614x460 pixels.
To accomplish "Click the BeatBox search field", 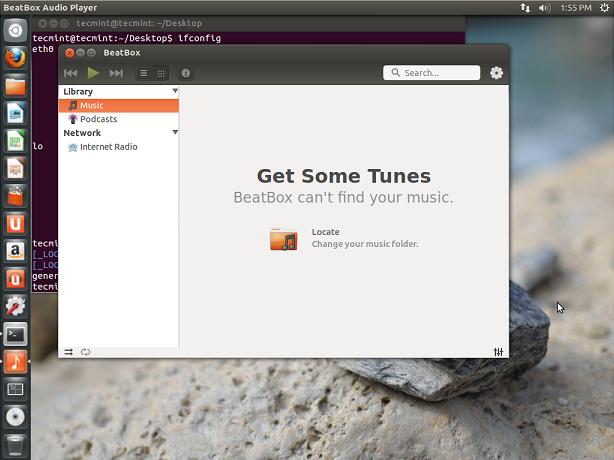I will click(432, 73).
